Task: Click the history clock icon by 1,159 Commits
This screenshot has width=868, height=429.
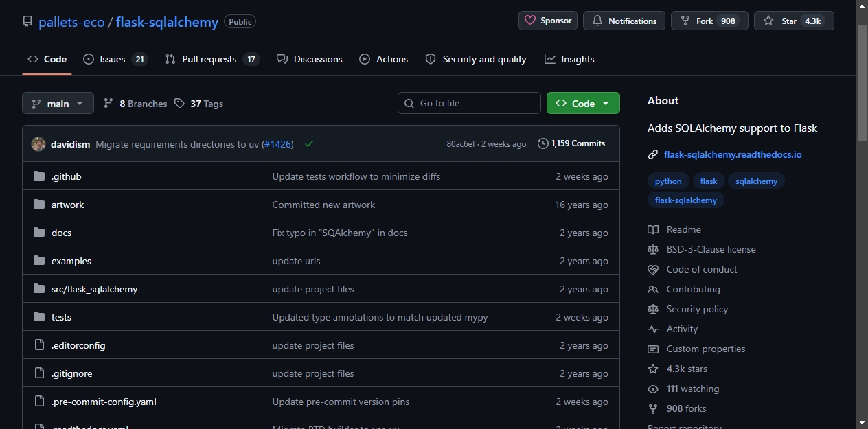Action: (x=543, y=143)
